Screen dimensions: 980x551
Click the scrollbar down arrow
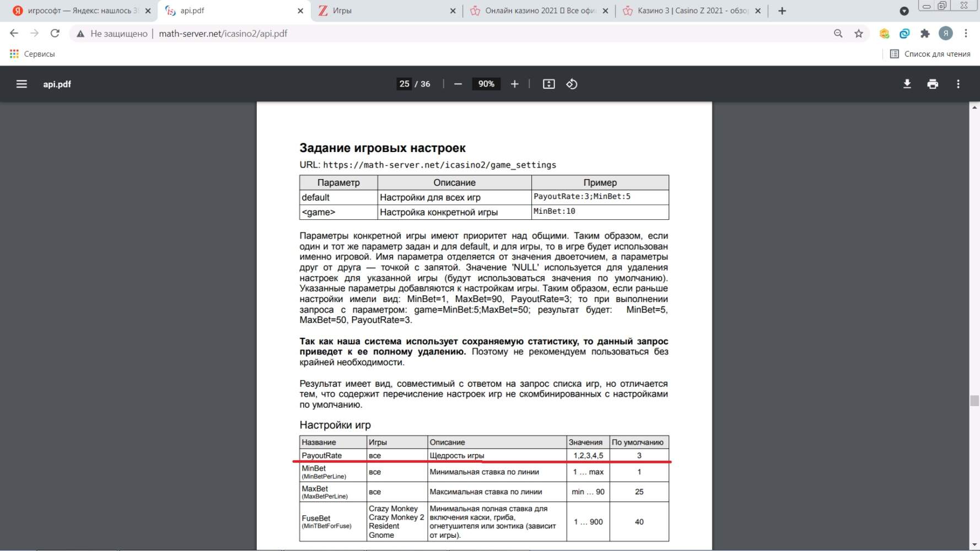point(974,544)
